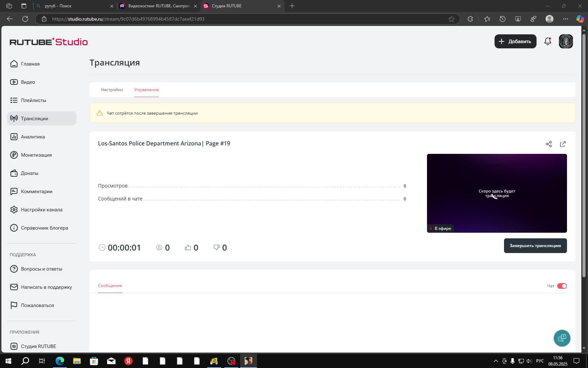Image resolution: width=588 pixels, height=368 pixels.
Task: Open the Yandex browser from the taskbar
Action: point(128,361)
